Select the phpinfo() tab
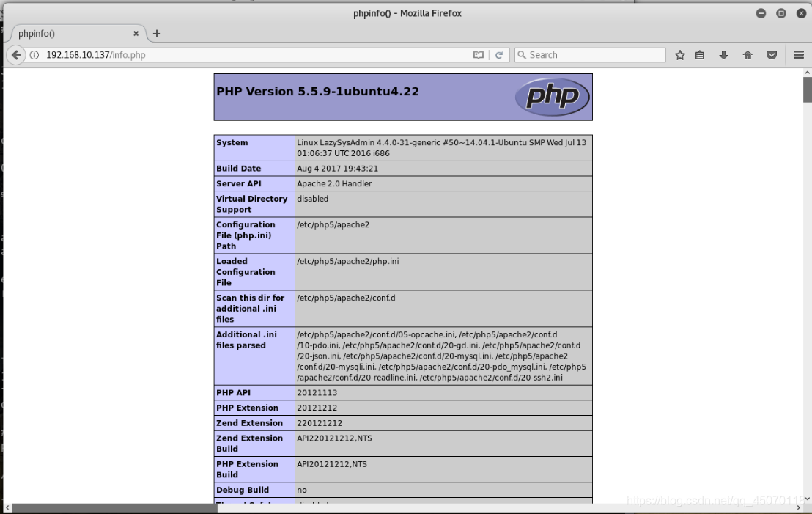This screenshot has width=812, height=514. 78,33
